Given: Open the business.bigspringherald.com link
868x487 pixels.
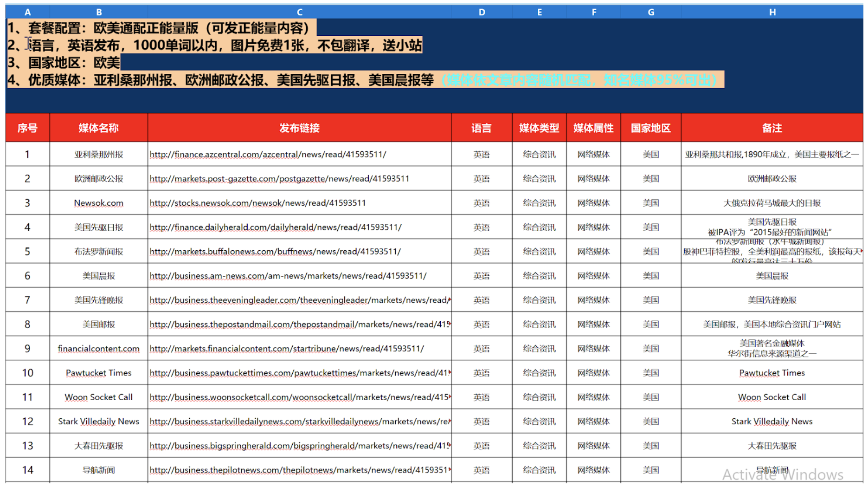Looking at the screenshot, I should pos(300,446).
